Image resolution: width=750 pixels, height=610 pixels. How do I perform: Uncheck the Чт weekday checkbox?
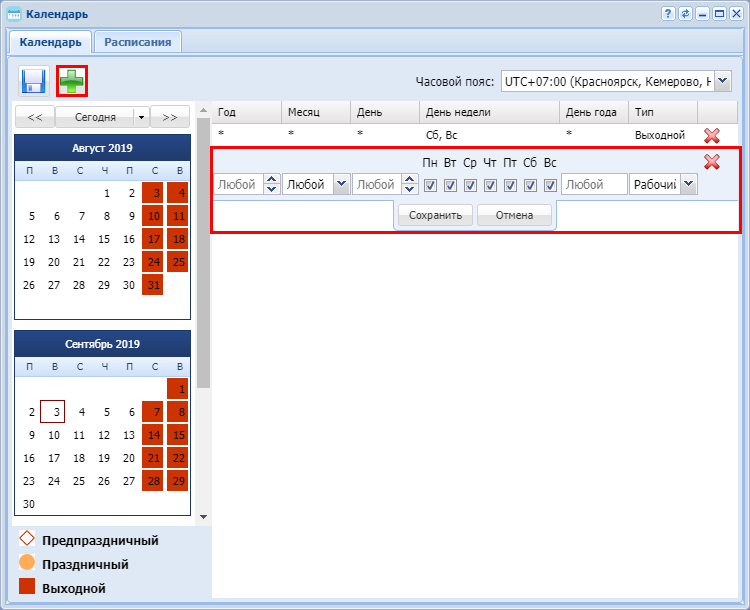point(490,185)
